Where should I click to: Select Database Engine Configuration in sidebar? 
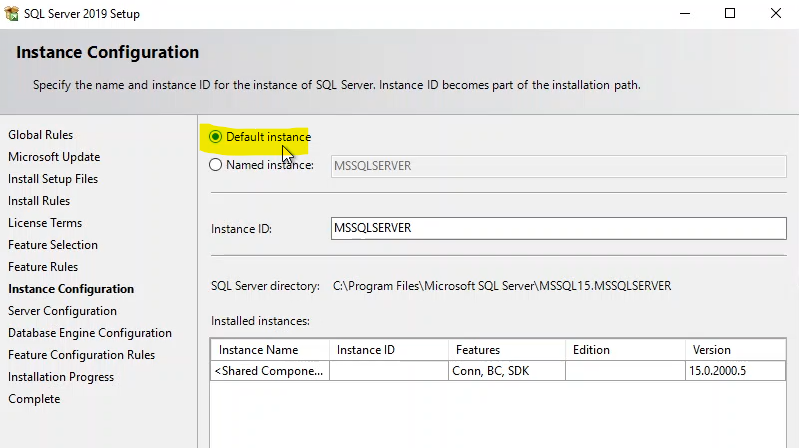[x=90, y=333]
